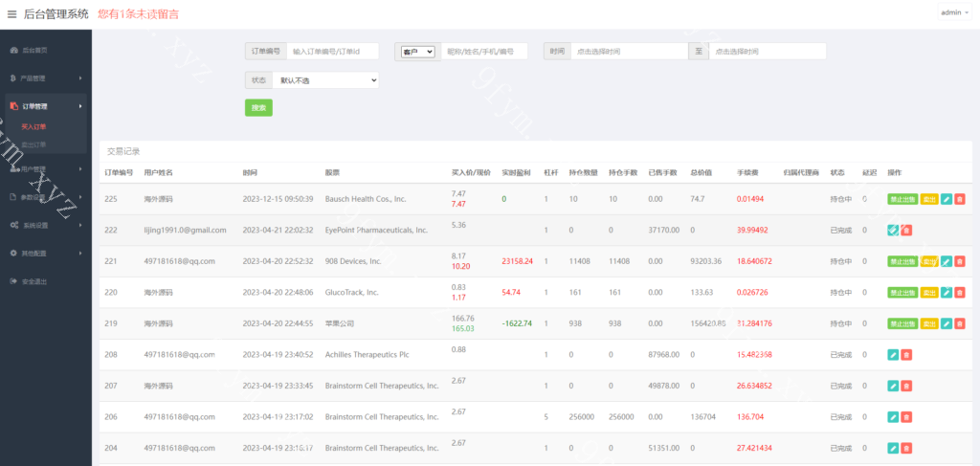The image size is (980, 466).
Task: Open the 客户 type dropdown
Action: click(x=417, y=52)
